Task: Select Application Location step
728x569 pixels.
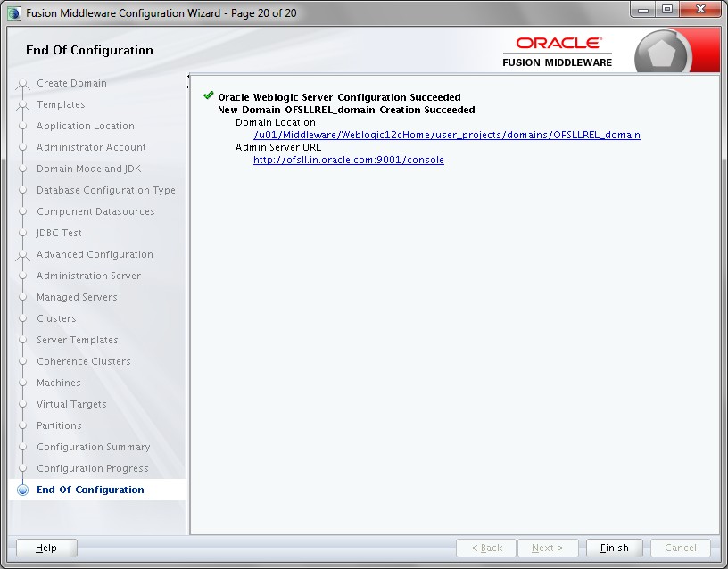Action: [x=86, y=126]
